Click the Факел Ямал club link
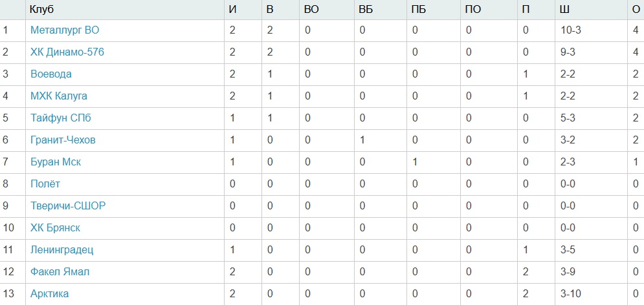Viewport: 644px width, 305px height. coord(60,271)
